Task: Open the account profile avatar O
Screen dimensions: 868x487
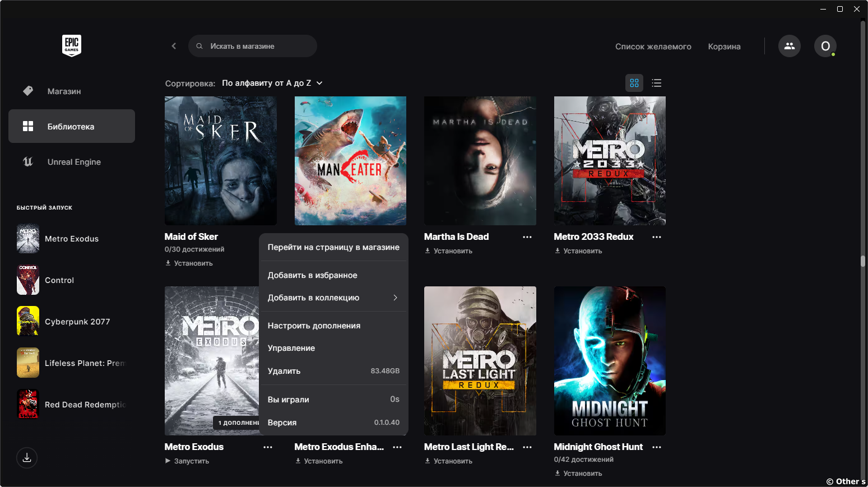Action: click(x=825, y=46)
